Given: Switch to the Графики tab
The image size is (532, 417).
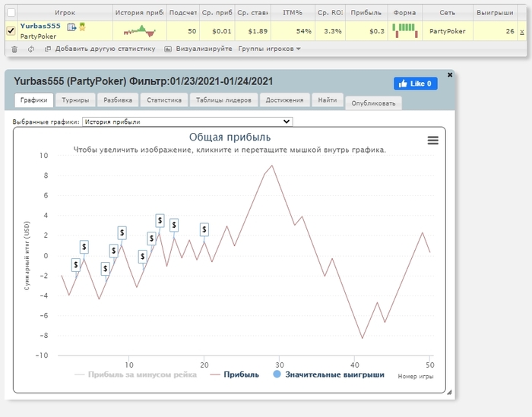Looking at the screenshot, I should (34, 100).
